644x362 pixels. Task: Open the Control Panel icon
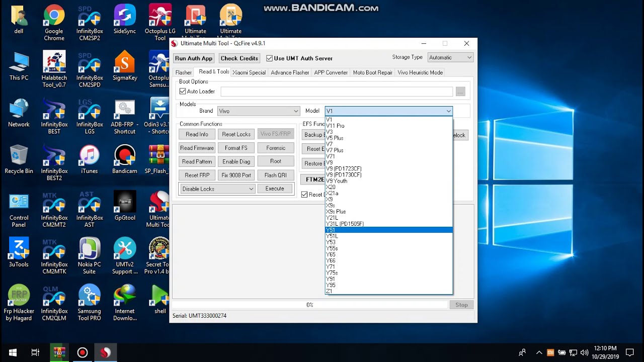[x=19, y=210]
